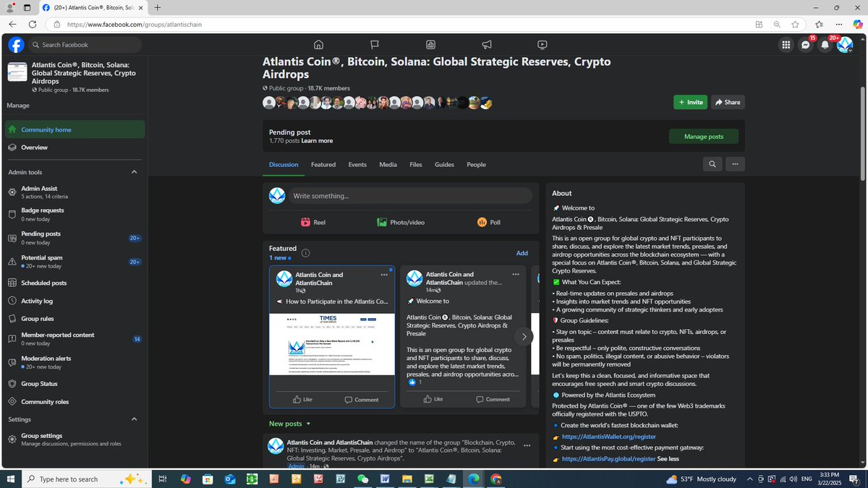Open Facebook Home from top navigation

(x=318, y=45)
